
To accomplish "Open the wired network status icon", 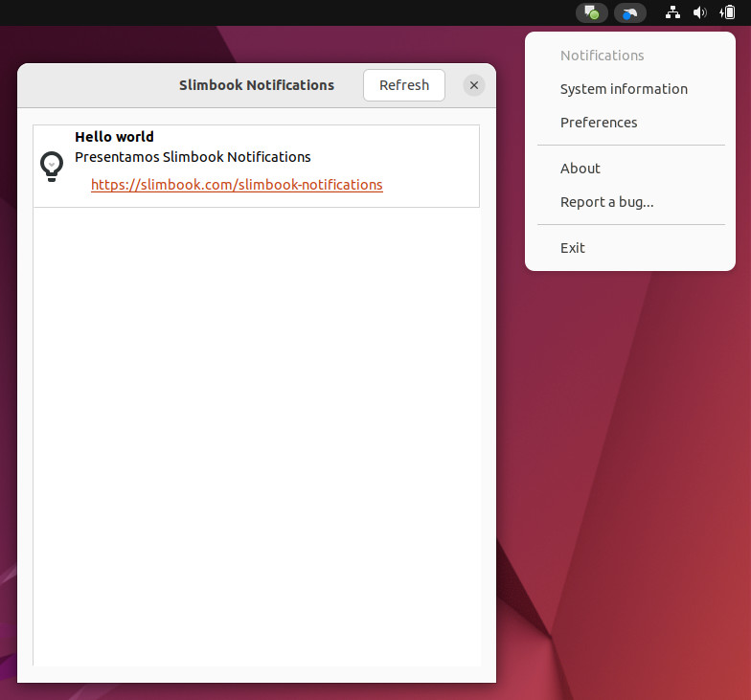I will click(672, 13).
